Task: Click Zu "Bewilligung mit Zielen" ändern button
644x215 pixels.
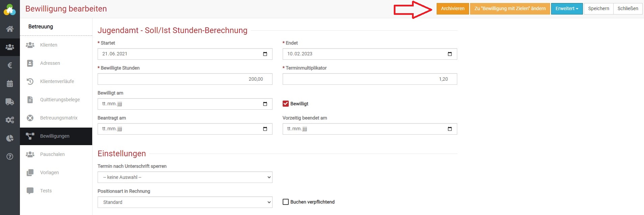Action: point(510,9)
